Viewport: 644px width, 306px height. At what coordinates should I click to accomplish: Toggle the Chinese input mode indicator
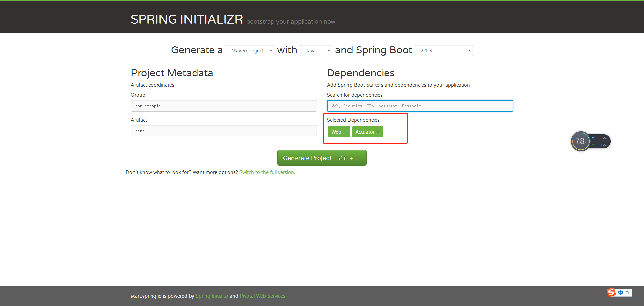[621, 293]
